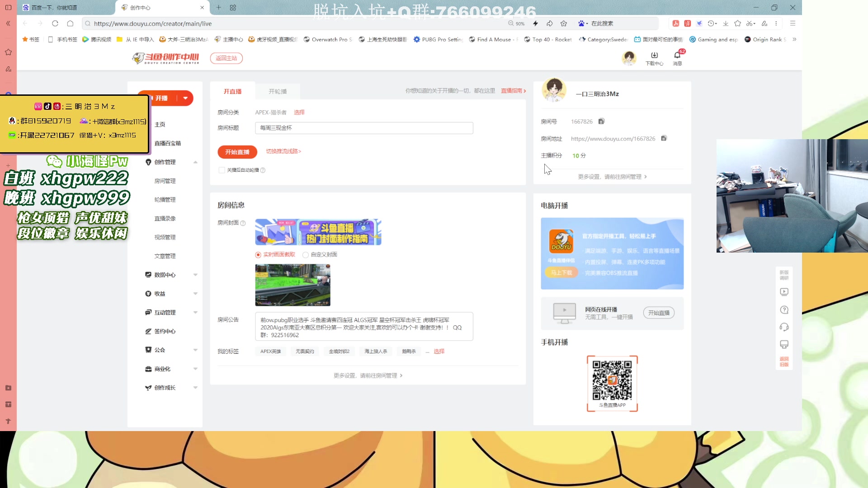
Task: Click the browser address bar
Action: (x=294, y=23)
